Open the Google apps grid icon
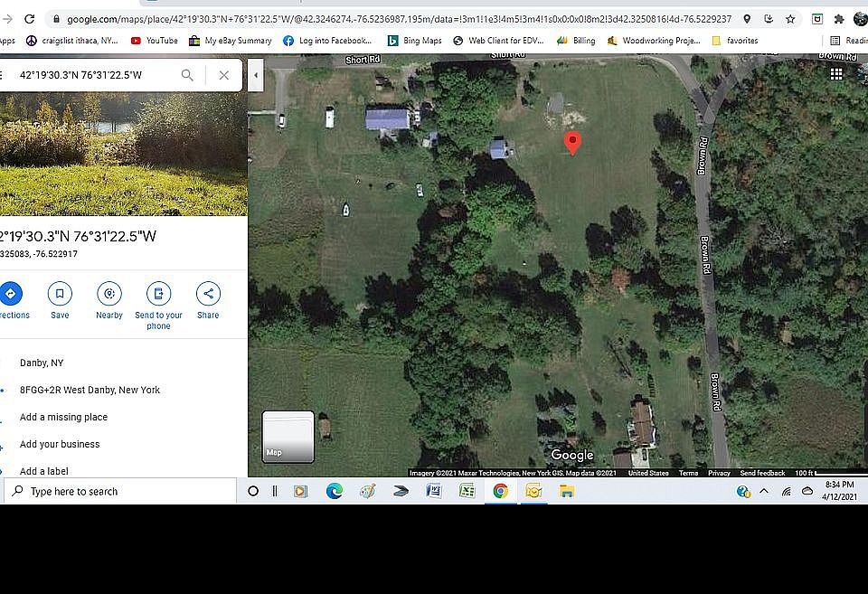Image resolution: width=868 pixels, height=594 pixels. pyautogui.click(x=836, y=74)
